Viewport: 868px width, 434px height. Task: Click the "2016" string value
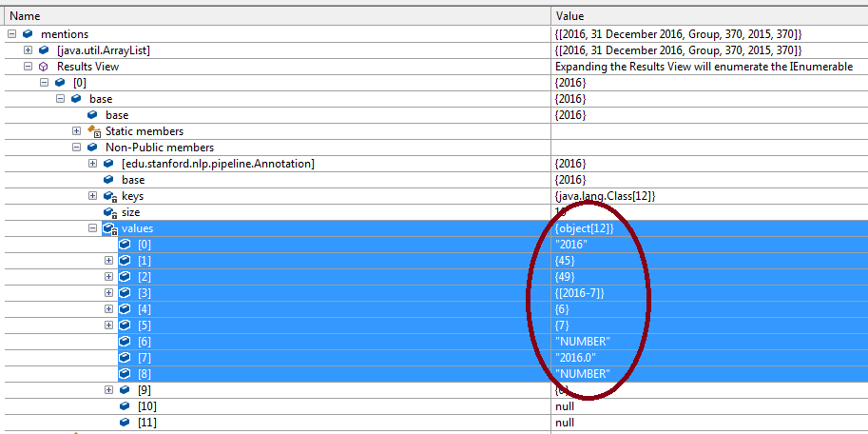tap(570, 245)
